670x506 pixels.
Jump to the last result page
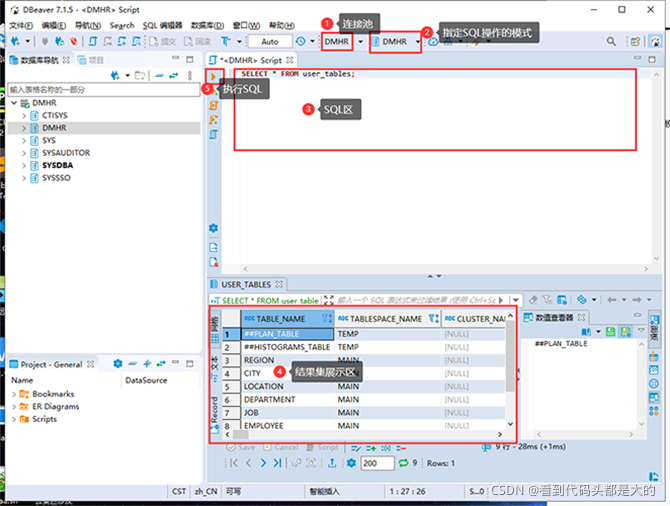[277, 463]
